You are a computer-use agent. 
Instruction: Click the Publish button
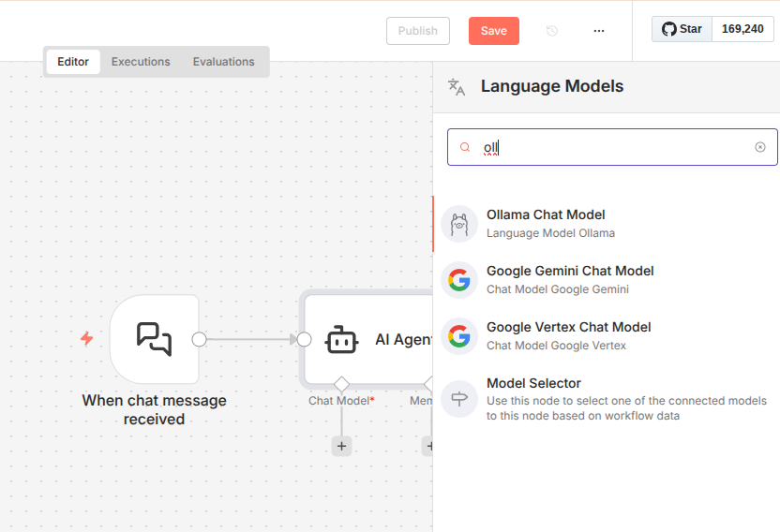point(417,31)
